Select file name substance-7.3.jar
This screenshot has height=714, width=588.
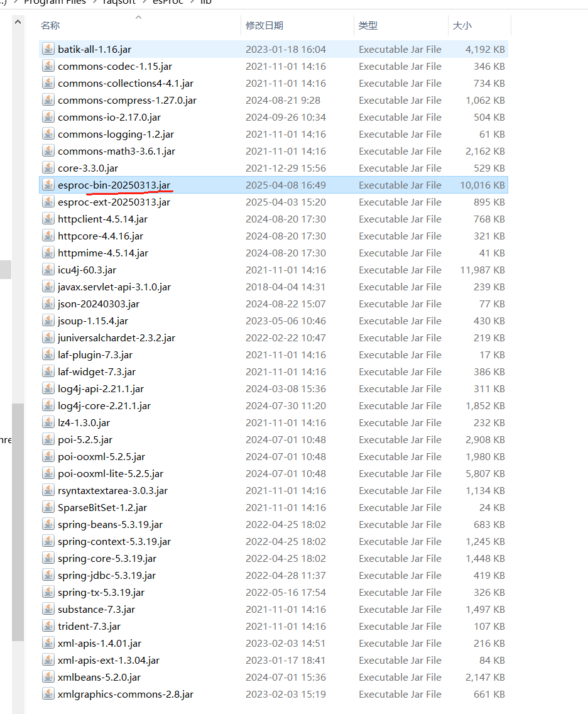pyautogui.click(x=97, y=609)
